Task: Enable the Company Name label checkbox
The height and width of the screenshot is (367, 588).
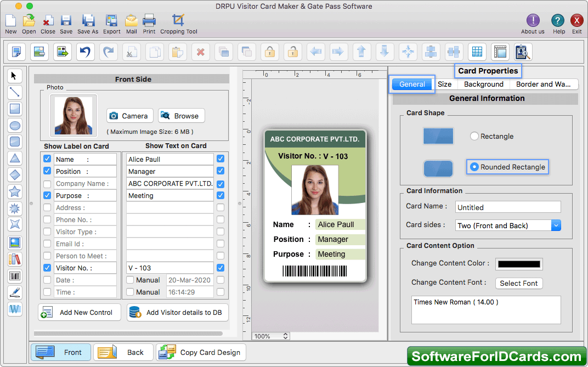Action: pyautogui.click(x=47, y=184)
